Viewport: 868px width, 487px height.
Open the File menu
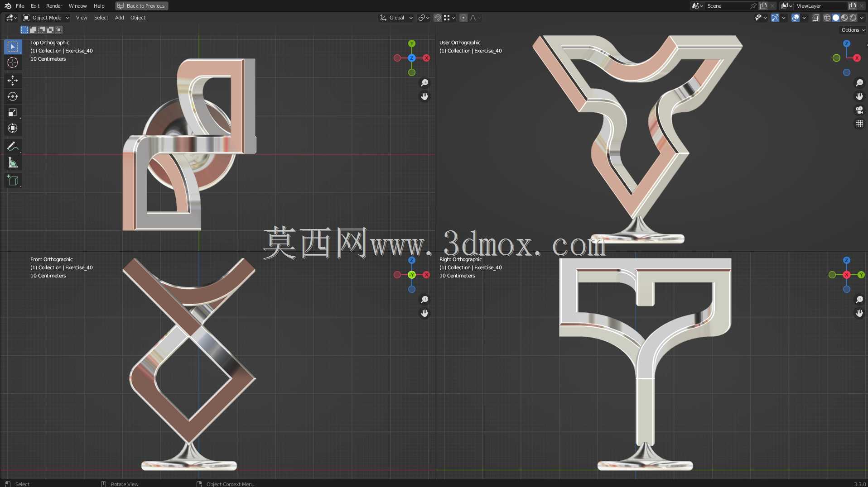pyautogui.click(x=20, y=6)
